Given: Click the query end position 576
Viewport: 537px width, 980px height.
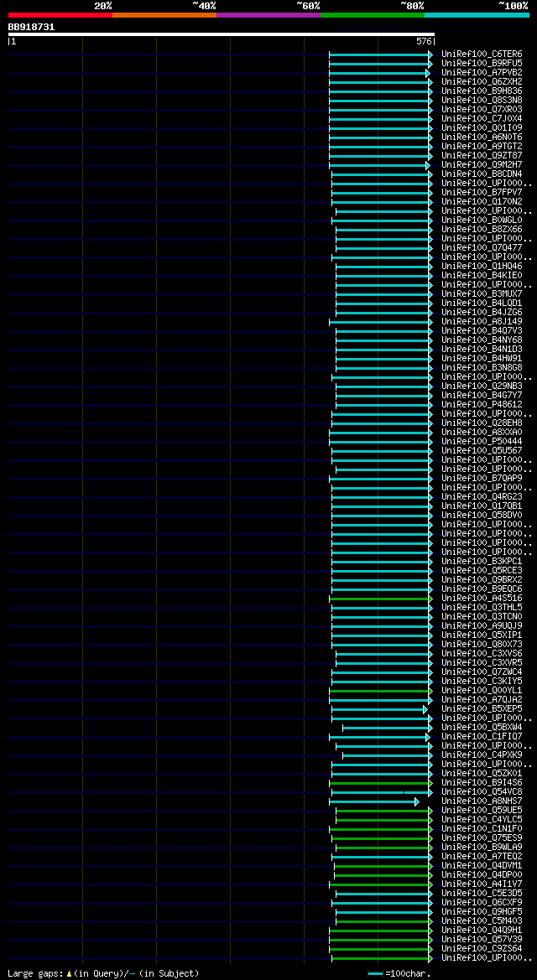Looking at the screenshot, I should click(424, 41).
